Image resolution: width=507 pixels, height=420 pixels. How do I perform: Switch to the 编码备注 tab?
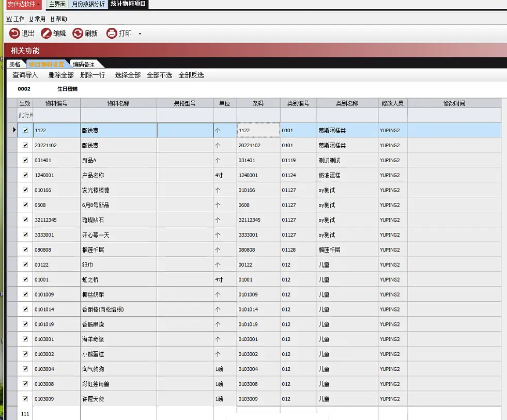click(84, 65)
